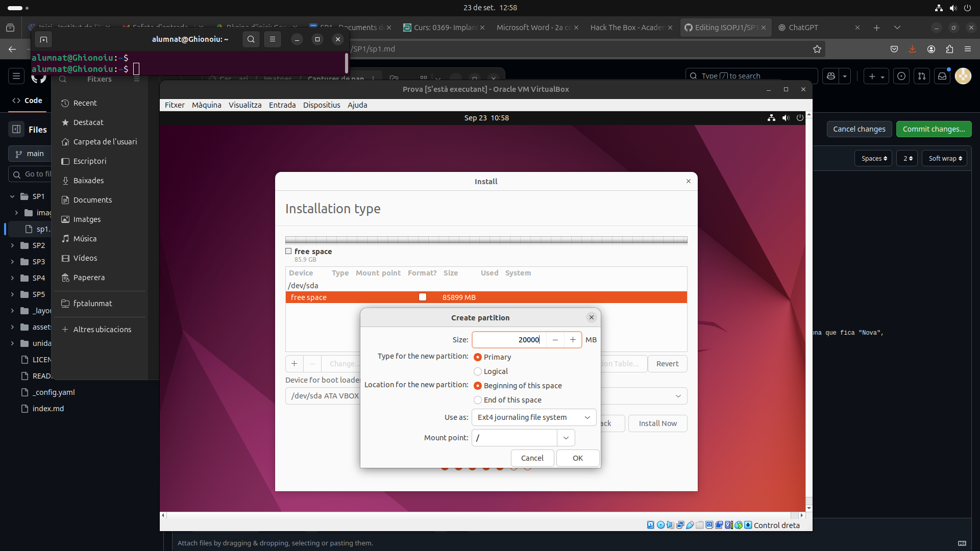Open a new terminal tab icon
Viewport: 980px width, 551px height.
coord(43,39)
